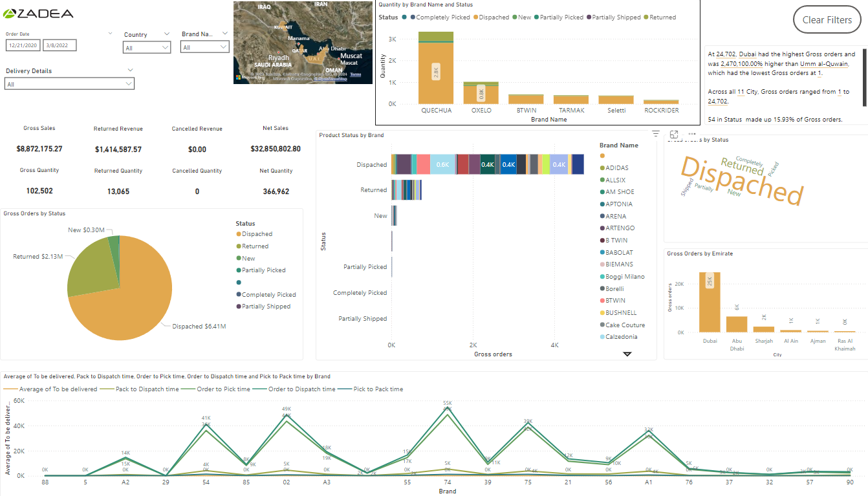Click Gross Sales value $8,872,175.27
The height and width of the screenshot is (496, 868).
[39, 149]
